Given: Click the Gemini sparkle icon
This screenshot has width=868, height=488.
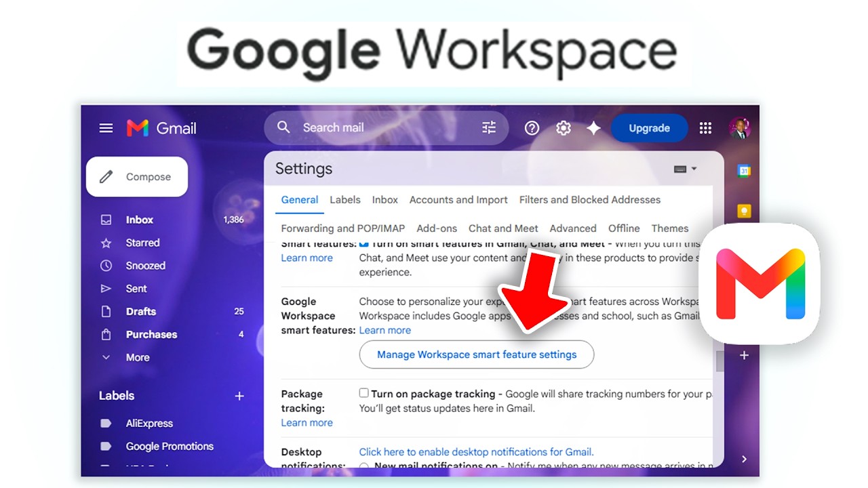Looking at the screenshot, I should pyautogui.click(x=593, y=128).
